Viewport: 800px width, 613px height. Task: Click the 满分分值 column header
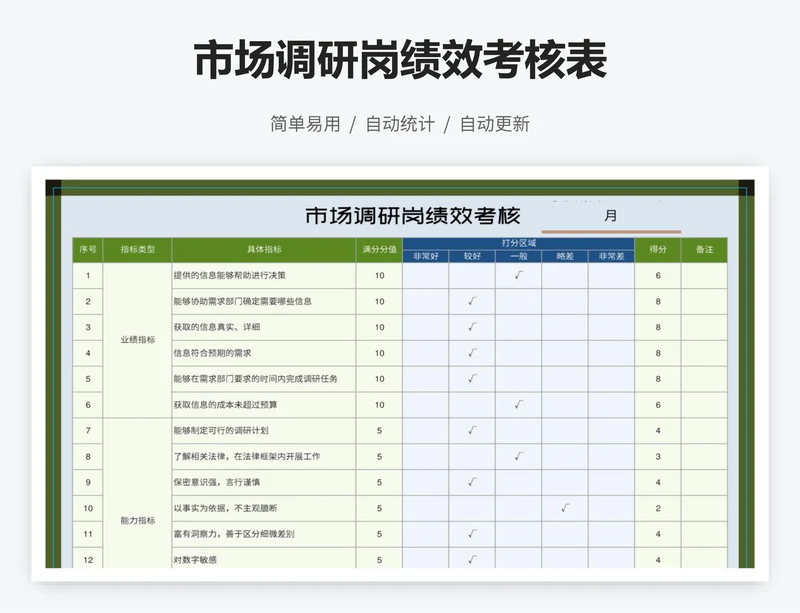pos(379,250)
